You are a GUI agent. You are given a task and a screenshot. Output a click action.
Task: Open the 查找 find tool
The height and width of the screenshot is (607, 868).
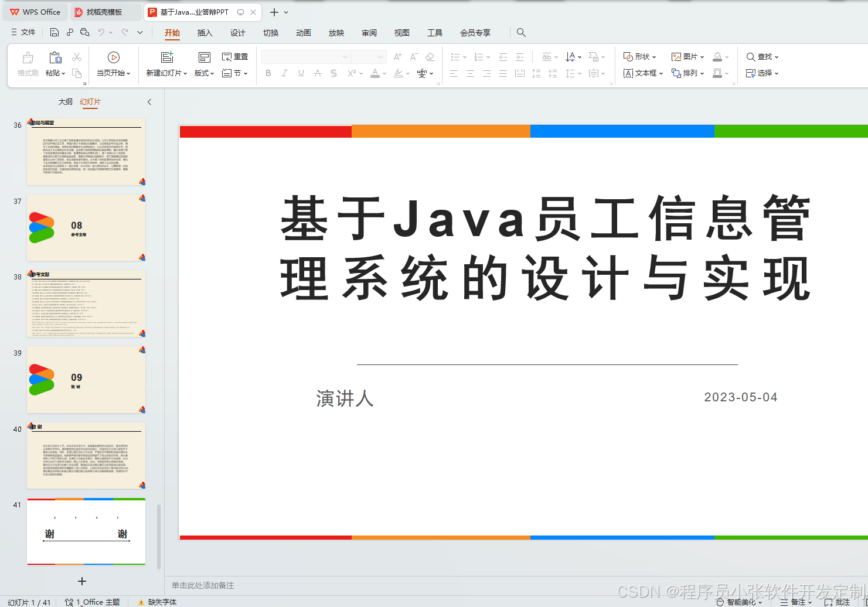(761, 56)
